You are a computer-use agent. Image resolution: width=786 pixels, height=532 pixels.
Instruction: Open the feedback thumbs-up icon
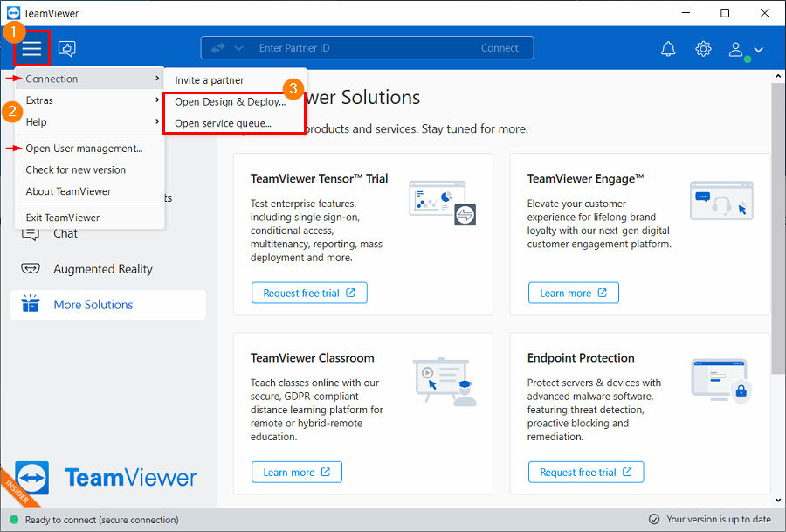[67, 49]
